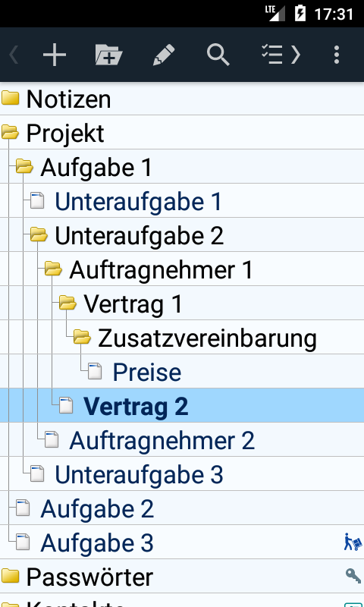364x607 pixels.
Task: Tap the pencil edit icon
Action: [x=164, y=55]
